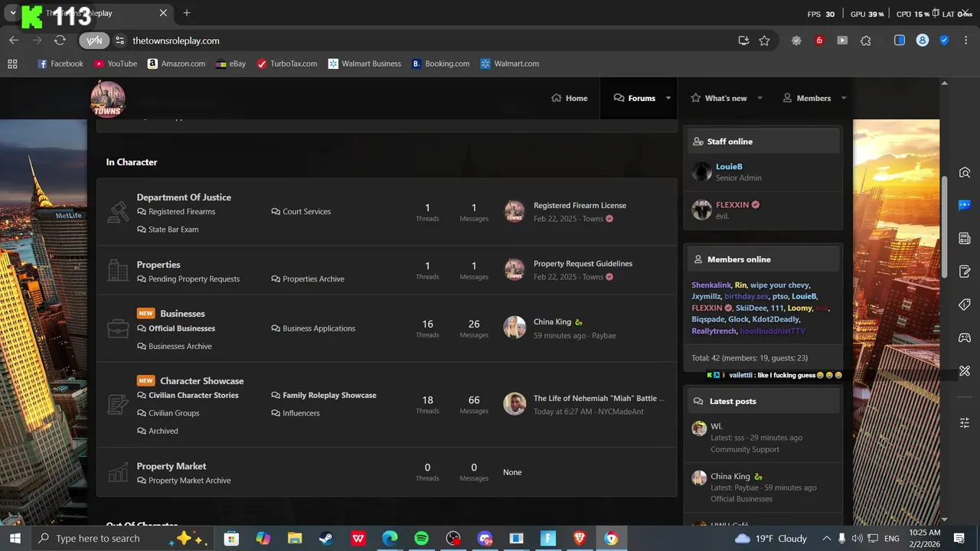Open the taskbar volume icon

click(857, 539)
